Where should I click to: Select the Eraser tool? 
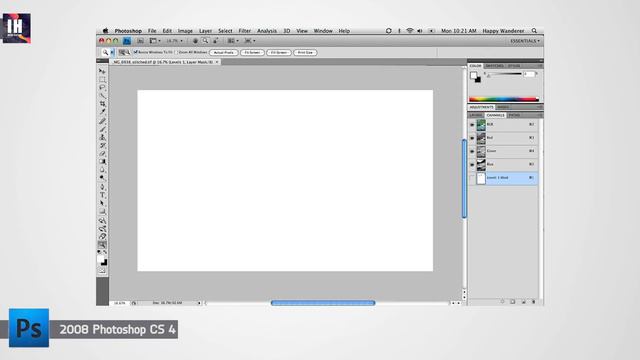pos(102,154)
